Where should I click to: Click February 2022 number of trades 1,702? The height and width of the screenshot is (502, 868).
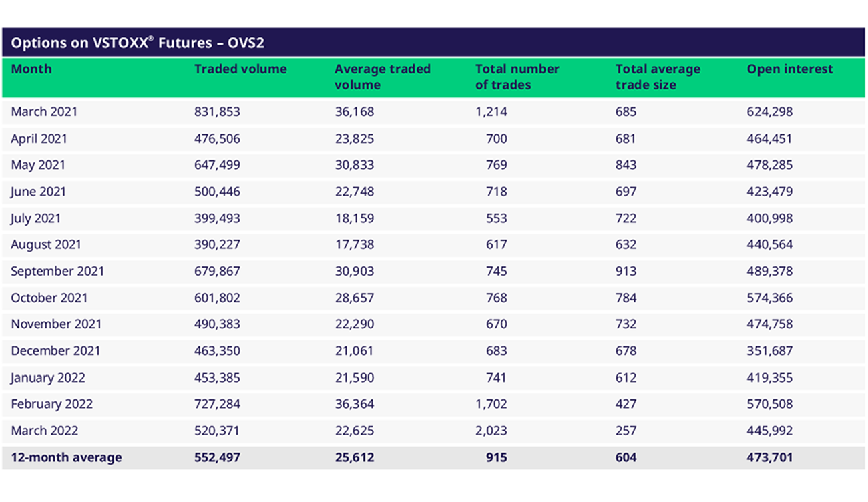(491, 404)
